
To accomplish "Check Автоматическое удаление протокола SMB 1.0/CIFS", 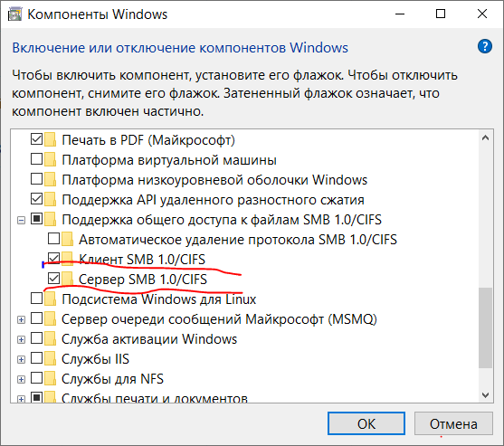I will click(x=53, y=239).
